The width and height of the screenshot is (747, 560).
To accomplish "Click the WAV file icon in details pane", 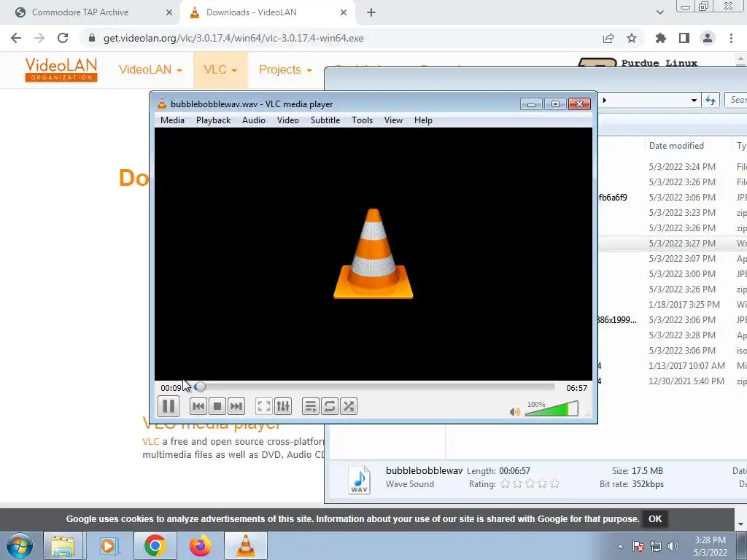I will tap(359, 480).
